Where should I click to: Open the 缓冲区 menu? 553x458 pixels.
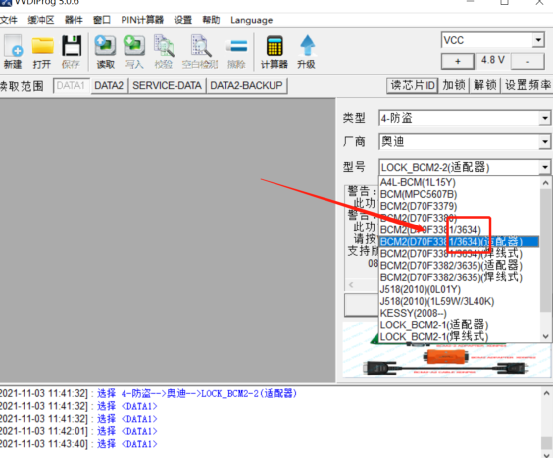41,20
